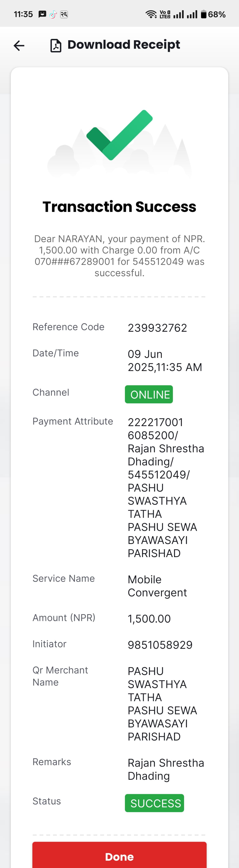The height and width of the screenshot is (868, 239).
Task: Select initiator number 9851058929
Action: click(160, 645)
